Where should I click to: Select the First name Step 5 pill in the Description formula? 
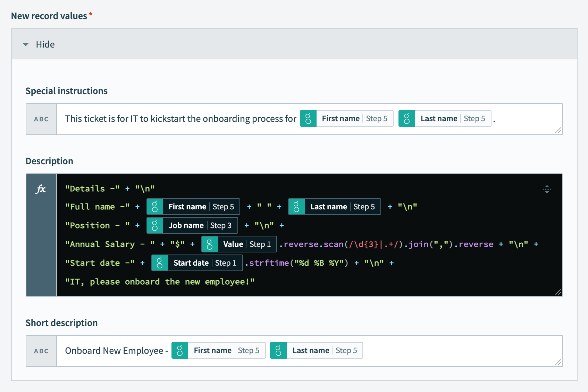click(193, 206)
